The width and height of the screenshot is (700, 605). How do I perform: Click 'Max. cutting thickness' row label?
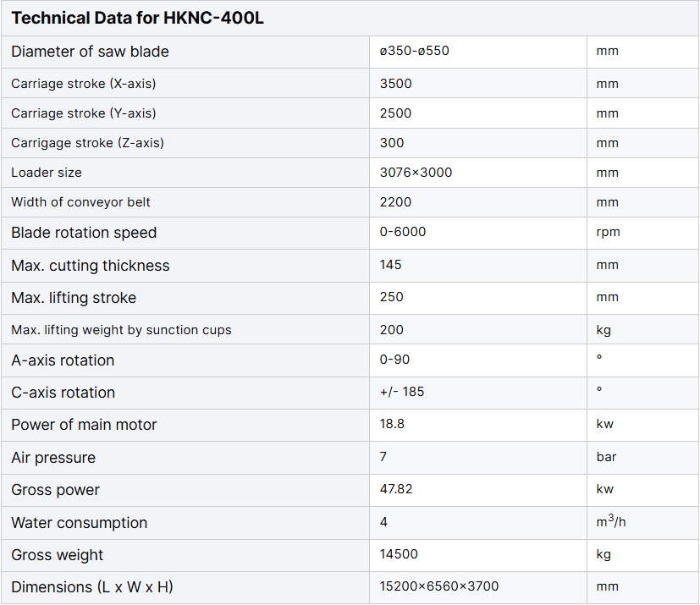(91, 266)
